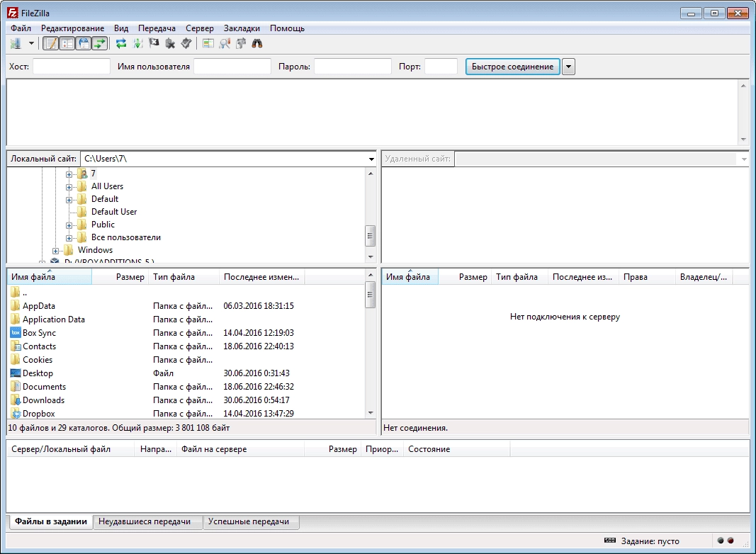The width and height of the screenshot is (756, 554).
Task: Click the queue size indicator icon in status bar
Action: [610, 541]
